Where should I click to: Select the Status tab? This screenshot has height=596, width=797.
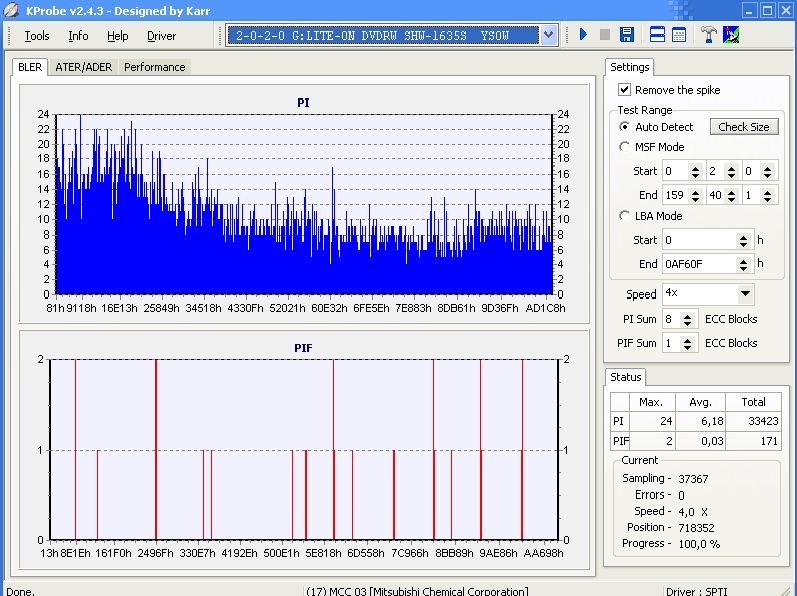[x=625, y=377]
